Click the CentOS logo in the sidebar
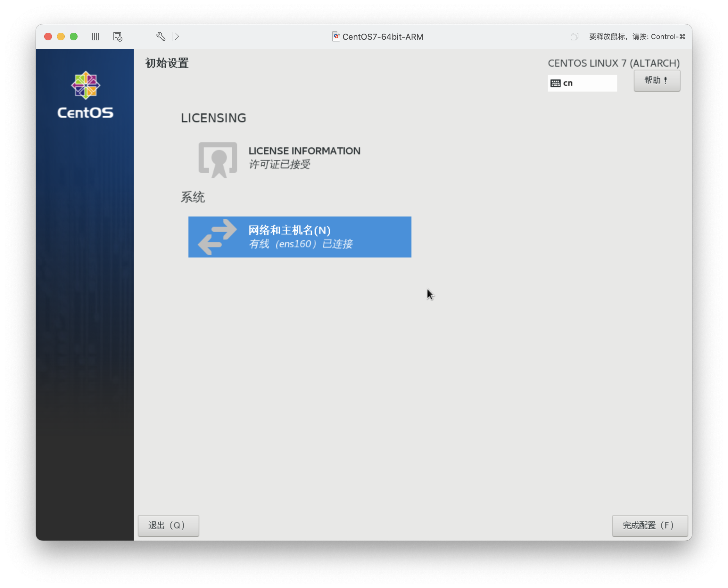Screen dimensions: 728x588 86,95
